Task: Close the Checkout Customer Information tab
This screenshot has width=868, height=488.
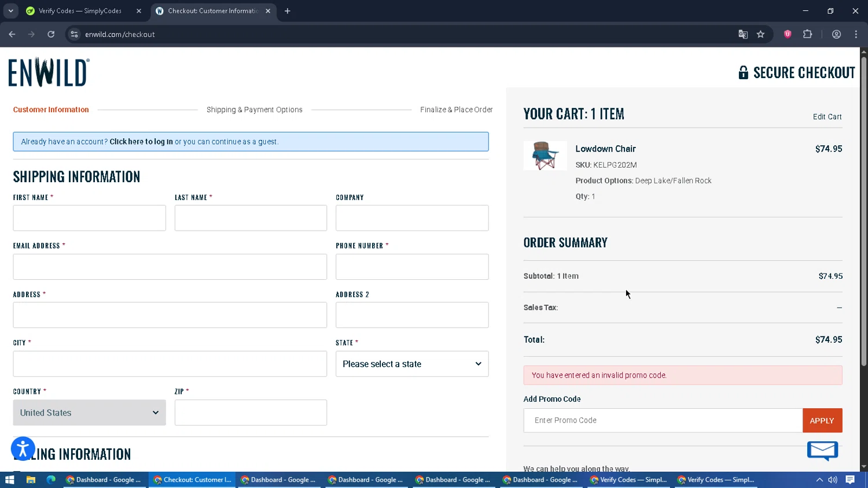Action: 268,11
